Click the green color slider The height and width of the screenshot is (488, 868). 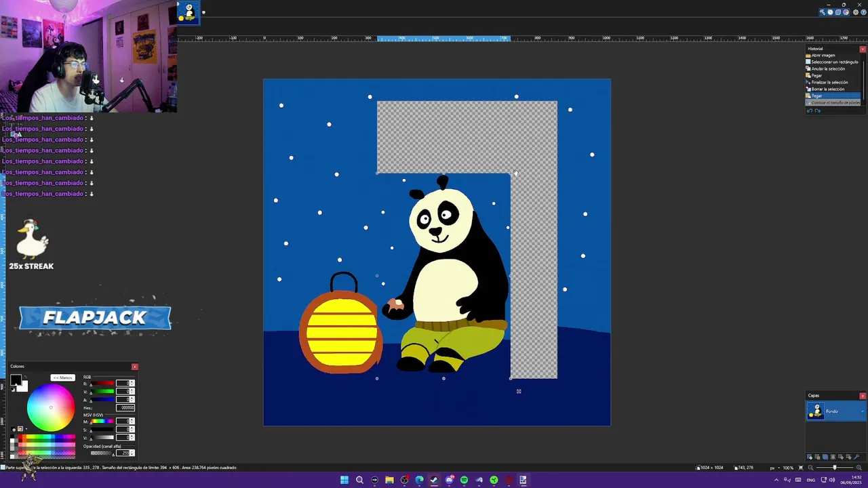point(102,392)
